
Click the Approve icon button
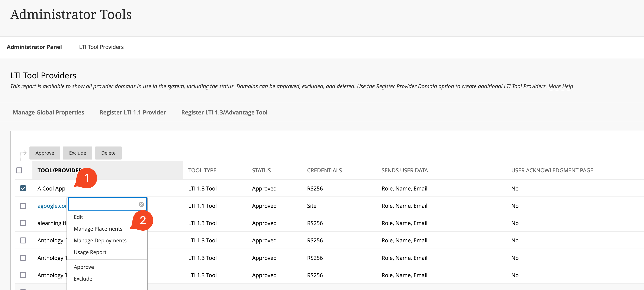tap(44, 153)
